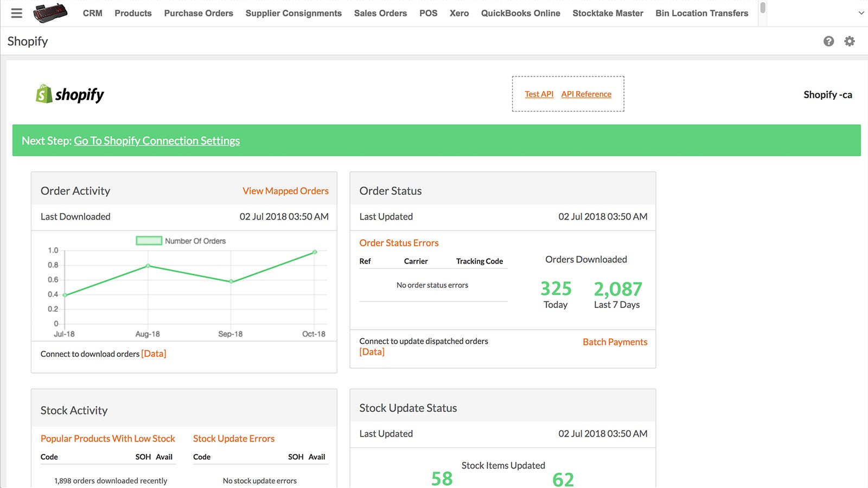Click the Oct-18 data point on the chart
The image size is (868, 488).
(315, 252)
